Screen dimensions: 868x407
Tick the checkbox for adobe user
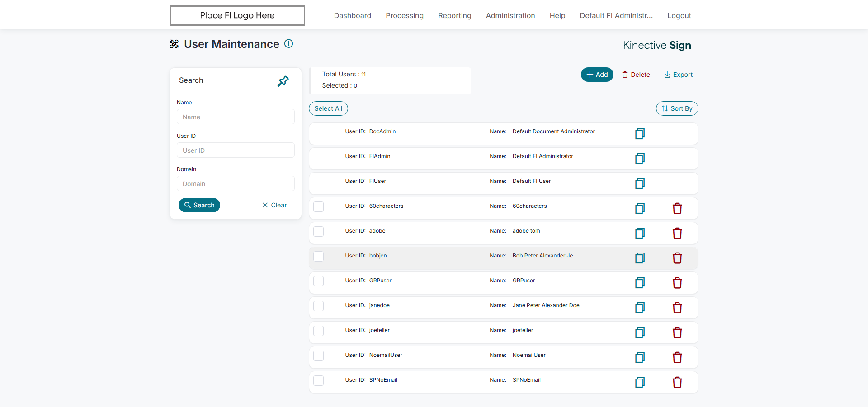click(319, 231)
